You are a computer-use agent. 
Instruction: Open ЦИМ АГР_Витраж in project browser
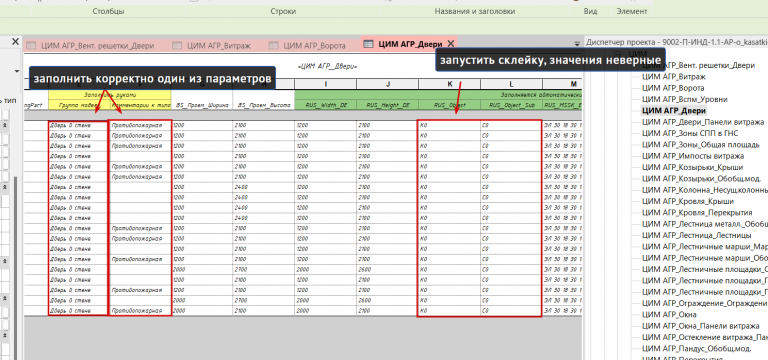(x=673, y=76)
